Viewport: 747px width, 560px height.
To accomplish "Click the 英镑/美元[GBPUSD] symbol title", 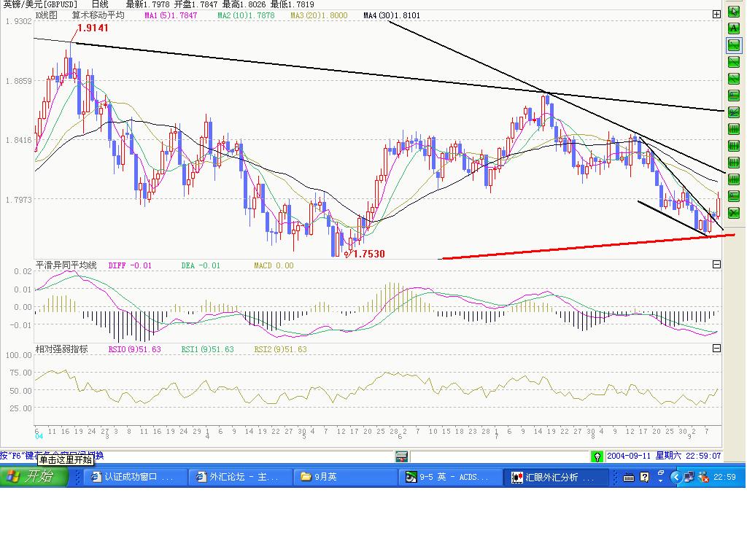I will [40, 4].
